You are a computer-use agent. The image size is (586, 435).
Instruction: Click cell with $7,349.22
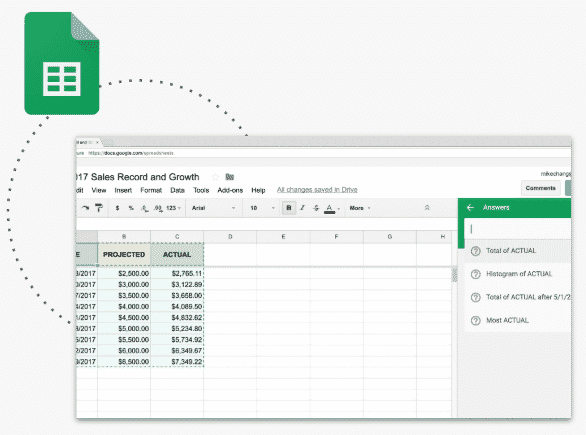point(177,362)
